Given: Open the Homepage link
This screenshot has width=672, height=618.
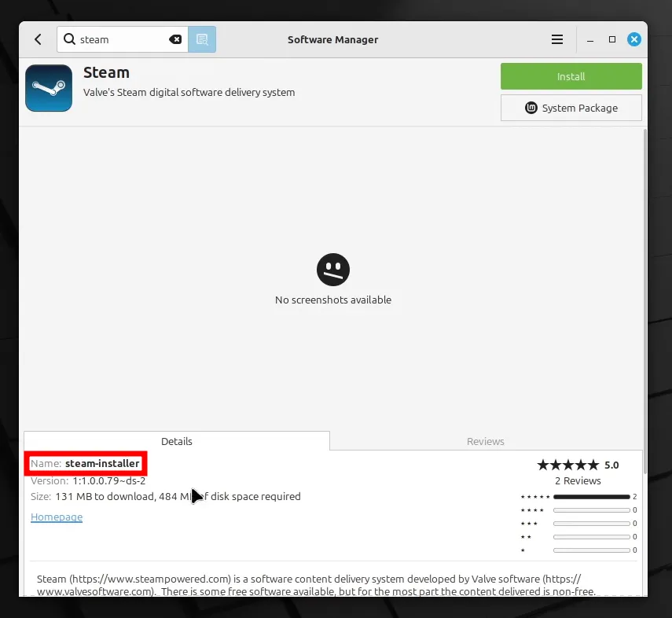Looking at the screenshot, I should coord(56,517).
